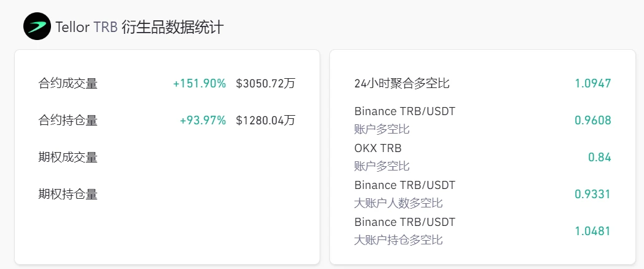Click the 1.0947 aggregate long-short ratio
Screen dimensions: 644x269
click(x=593, y=83)
